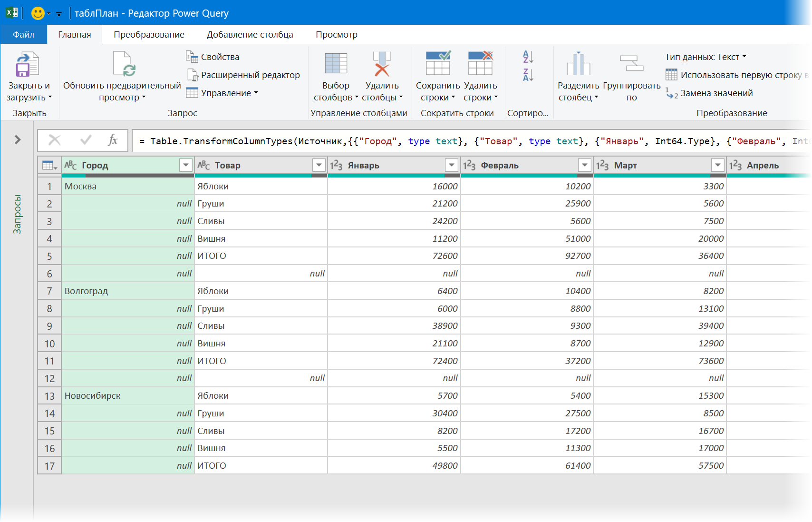The width and height of the screenshot is (812, 522).
Task: Click Удалить столбцы label
Action: click(x=382, y=91)
